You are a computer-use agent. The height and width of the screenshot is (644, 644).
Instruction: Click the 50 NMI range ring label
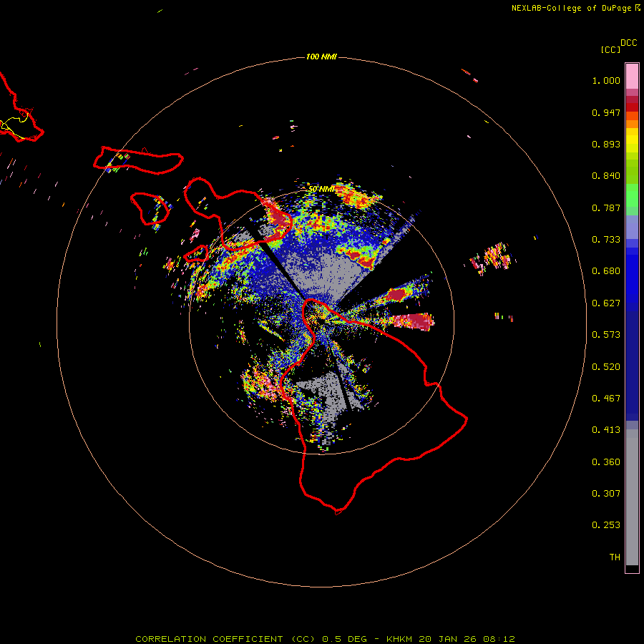coord(321,190)
